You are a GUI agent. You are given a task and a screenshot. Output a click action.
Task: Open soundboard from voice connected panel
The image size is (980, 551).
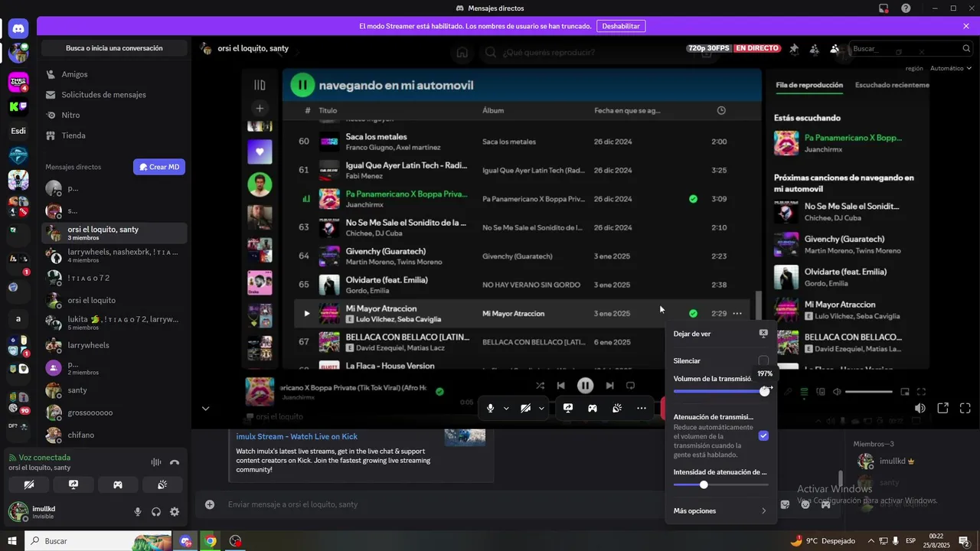pos(162,484)
